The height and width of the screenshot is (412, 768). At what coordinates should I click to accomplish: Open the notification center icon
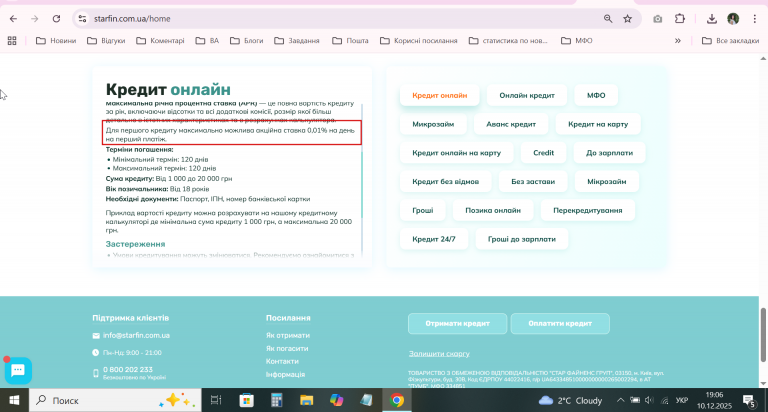click(749, 401)
